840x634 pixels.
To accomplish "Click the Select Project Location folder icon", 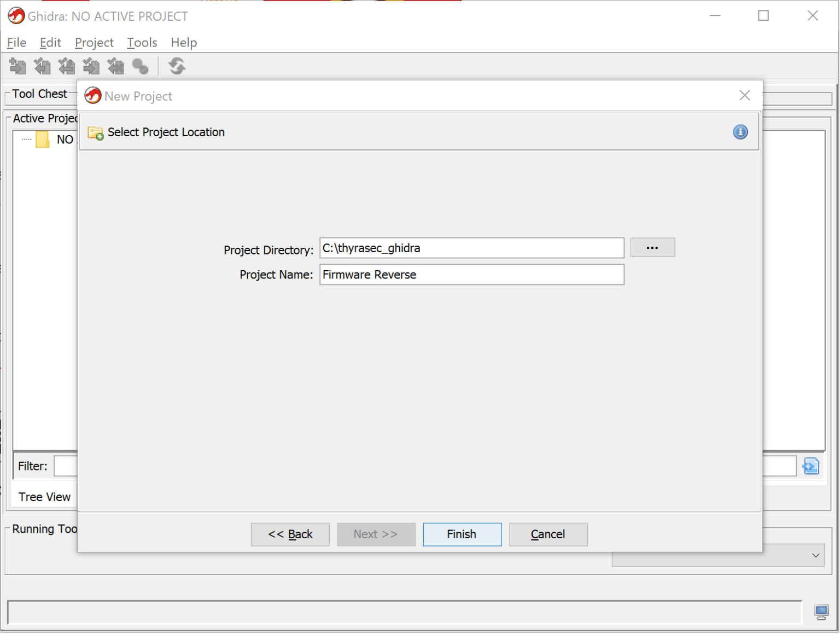I will [x=94, y=133].
